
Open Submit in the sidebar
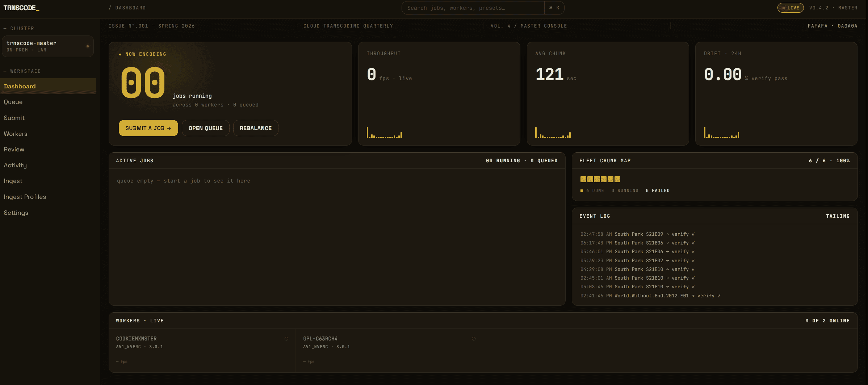point(48,118)
